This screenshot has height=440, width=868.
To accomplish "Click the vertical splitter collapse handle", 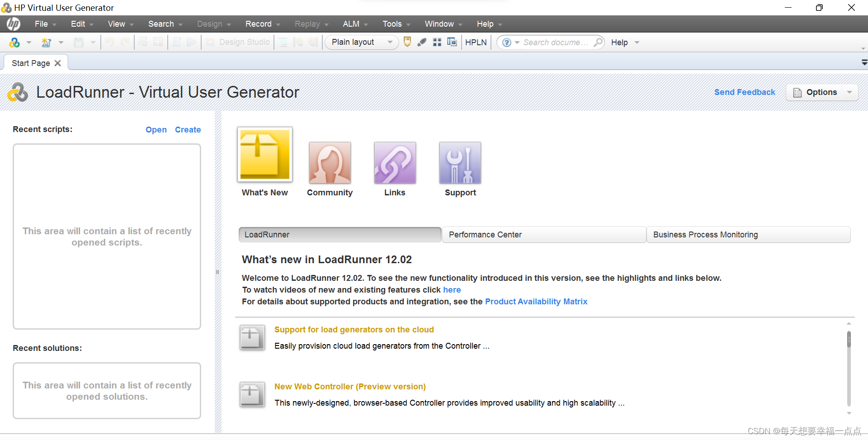I will click(x=217, y=272).
